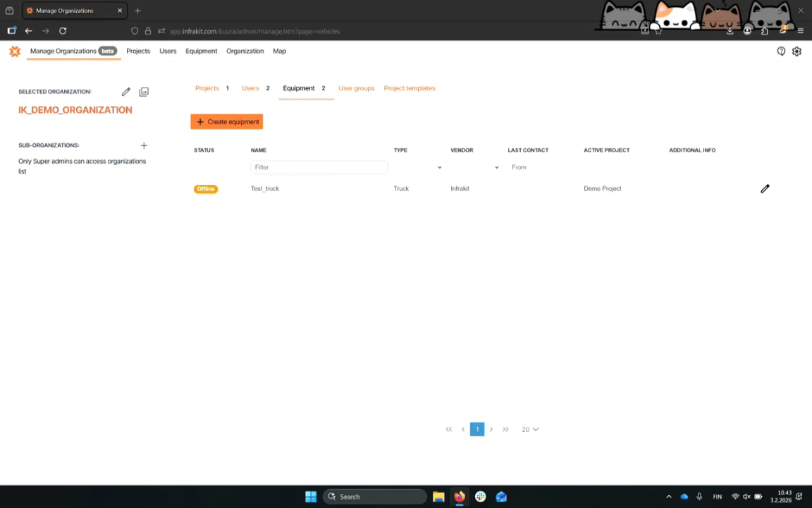Open Organization in top navigation
This screenshot has width=812, height=508.
click(245, 51)
